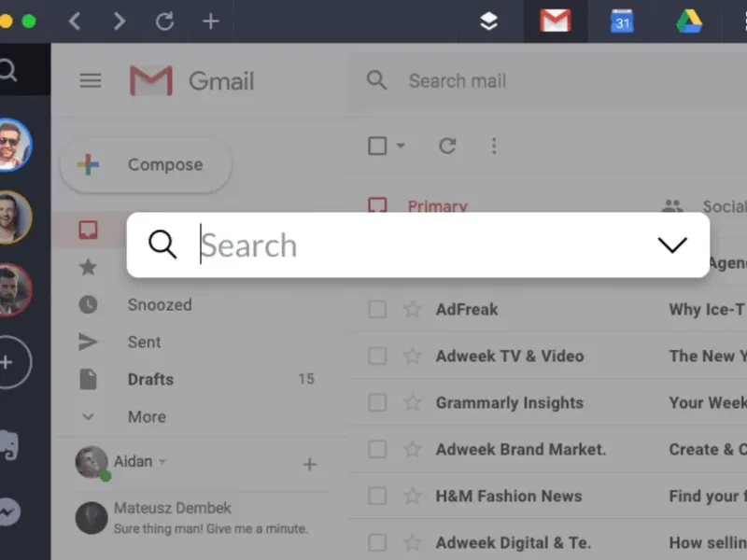
Task: Go forward with the right arrow
Action: [x=120, y=21]
